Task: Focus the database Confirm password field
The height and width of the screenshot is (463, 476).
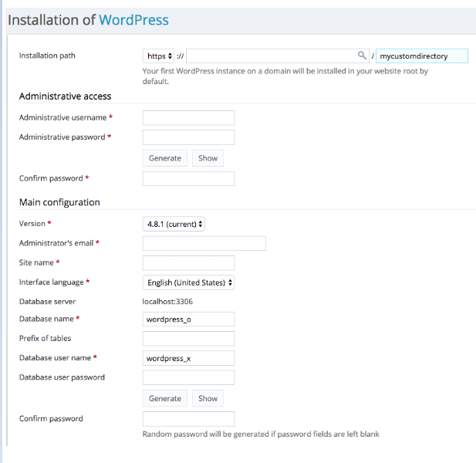Action: click(x=188, y=419)
